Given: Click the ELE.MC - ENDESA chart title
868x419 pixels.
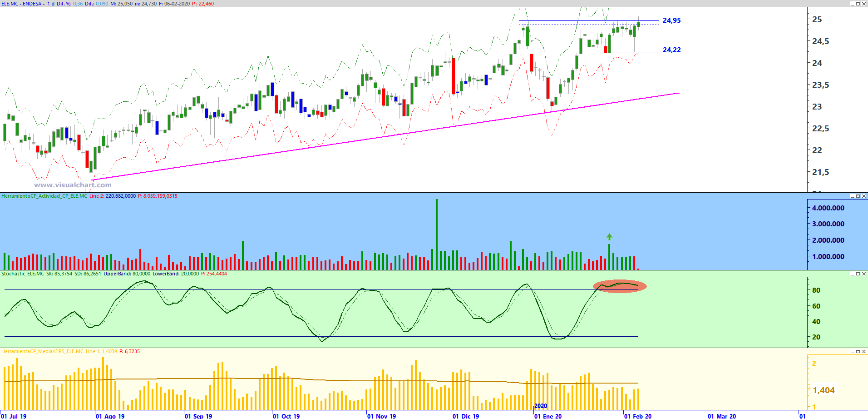Looking at the screenshot, I should click(x=21, y=4).
